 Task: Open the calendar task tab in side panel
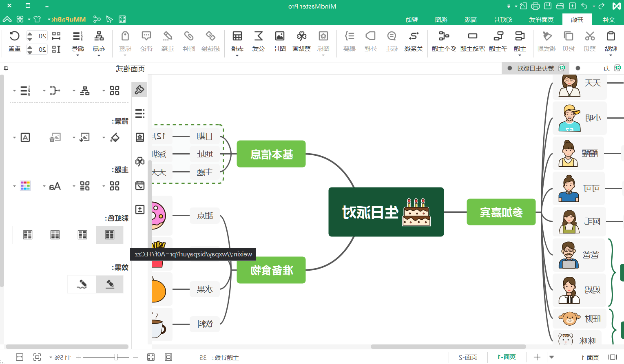[x=140, y=185]
